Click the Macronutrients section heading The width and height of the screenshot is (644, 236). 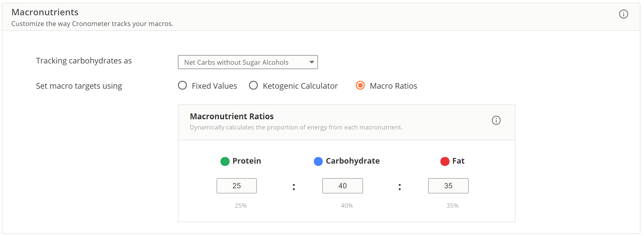click(45, 12)
